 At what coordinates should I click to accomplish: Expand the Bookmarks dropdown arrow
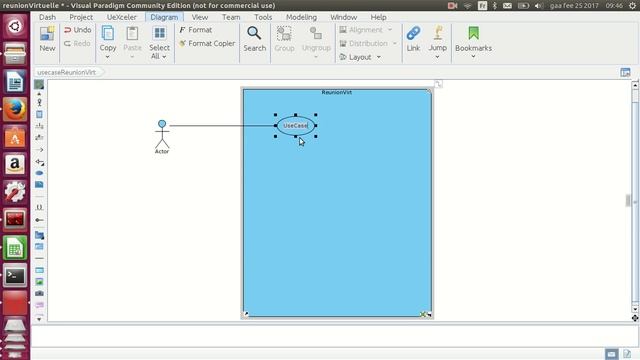click(473, 57)
